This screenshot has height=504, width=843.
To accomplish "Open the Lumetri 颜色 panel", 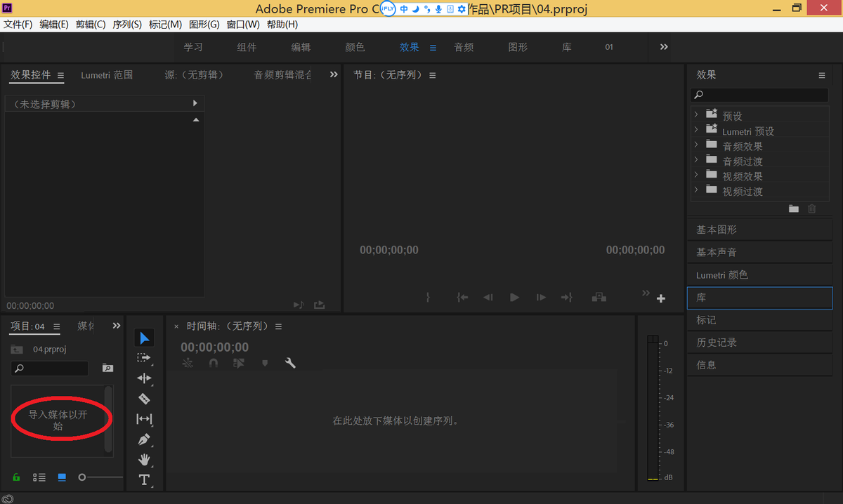I will click(759, 274).
